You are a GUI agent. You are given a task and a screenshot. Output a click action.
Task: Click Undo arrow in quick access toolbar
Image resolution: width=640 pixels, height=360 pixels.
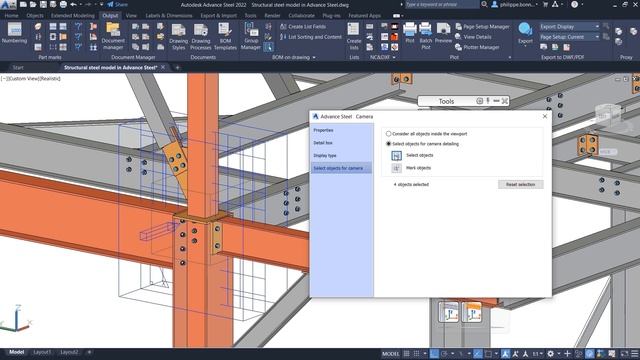pyautogui.click(x=73, y=4)
